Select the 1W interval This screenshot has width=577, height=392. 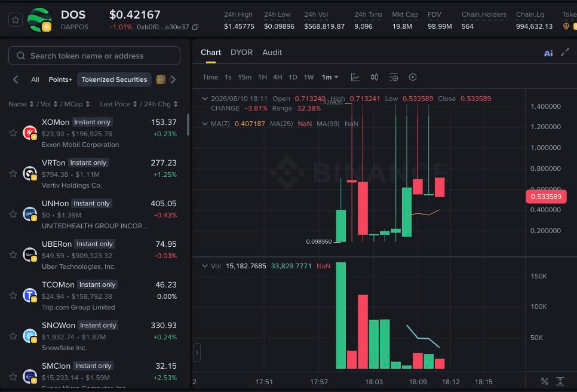coord(309,77)
